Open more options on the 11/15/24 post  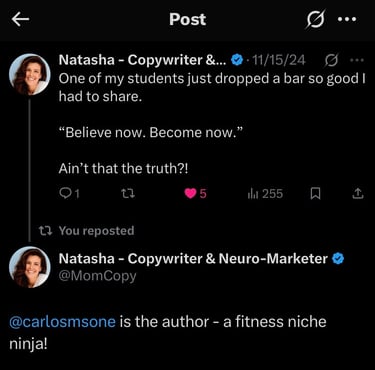pyautogui.click(x=357, y=60)
